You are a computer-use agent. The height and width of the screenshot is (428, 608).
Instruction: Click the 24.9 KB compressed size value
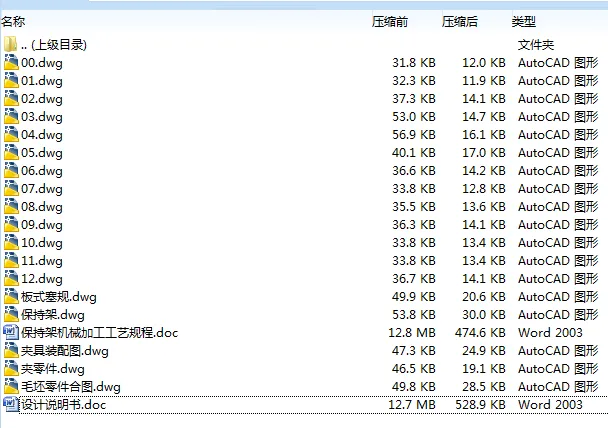point(484,351)
